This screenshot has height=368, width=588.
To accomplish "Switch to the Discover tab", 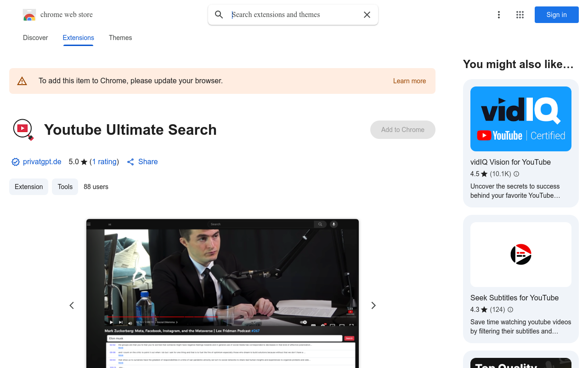I will coord(35,38).
